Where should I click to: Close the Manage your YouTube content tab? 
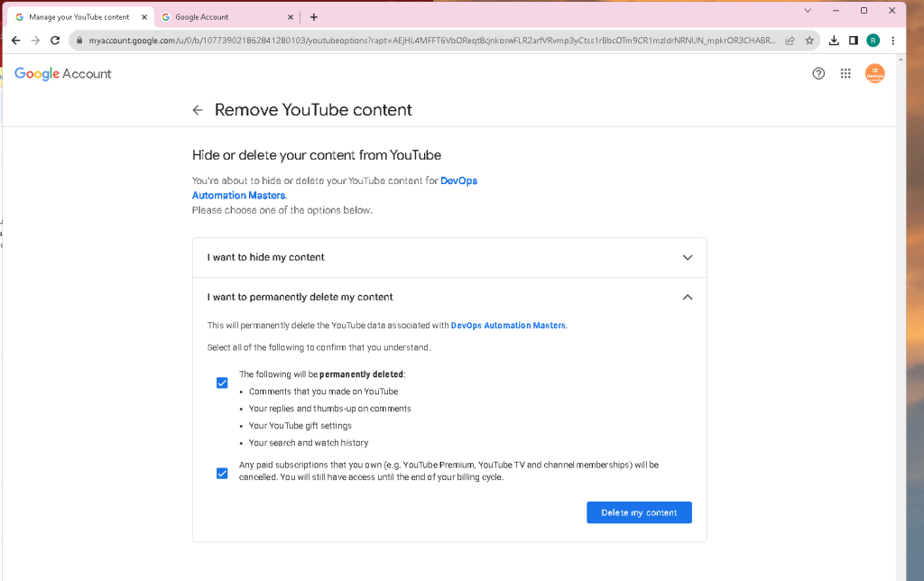click(x=144, y=17)
